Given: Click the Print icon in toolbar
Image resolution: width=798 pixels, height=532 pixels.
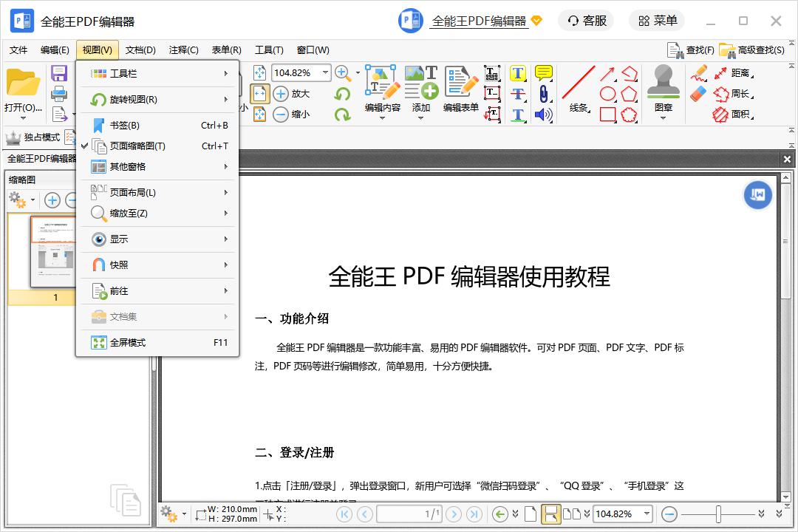Looking at the screenshot, I should pos(59,93).
